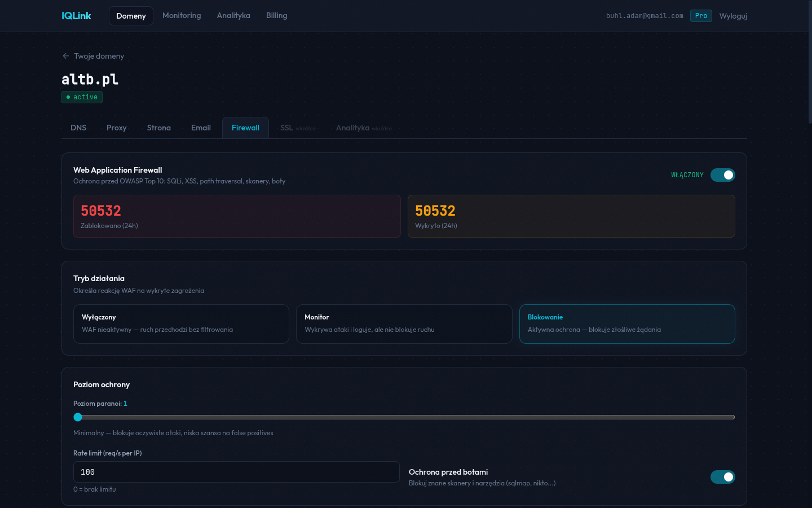Click the Pro plan badge
This screenshot has height=508, width=812.
(701, 16)
